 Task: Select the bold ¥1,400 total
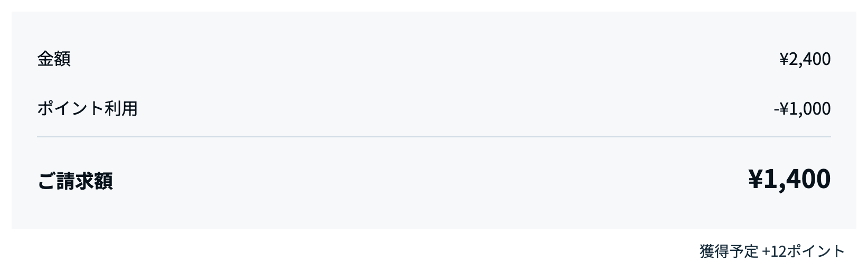click(x=789, y=179)
